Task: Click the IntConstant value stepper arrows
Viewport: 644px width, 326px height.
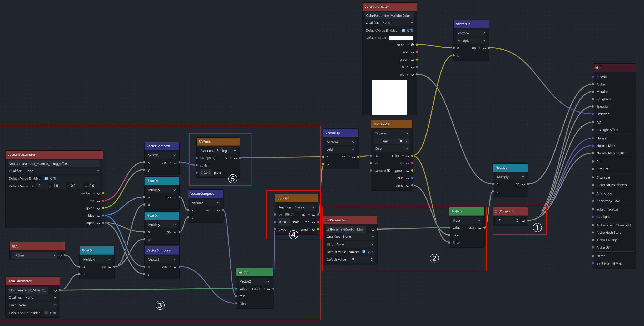Action: 517,220
